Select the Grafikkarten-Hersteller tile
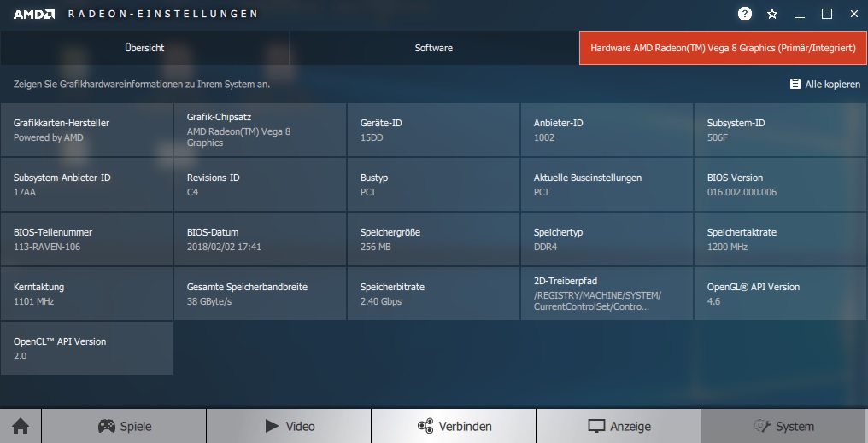 86,130
